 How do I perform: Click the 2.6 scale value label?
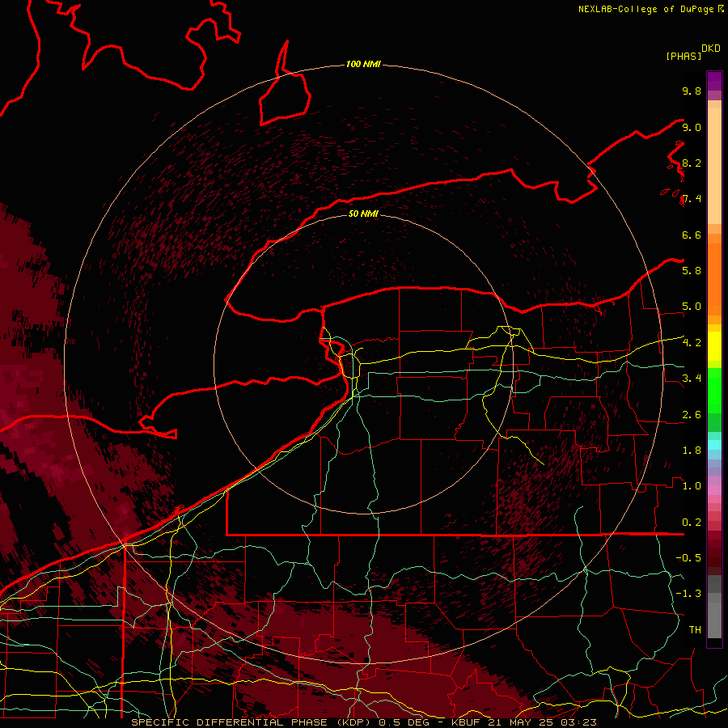coord(692,415)
